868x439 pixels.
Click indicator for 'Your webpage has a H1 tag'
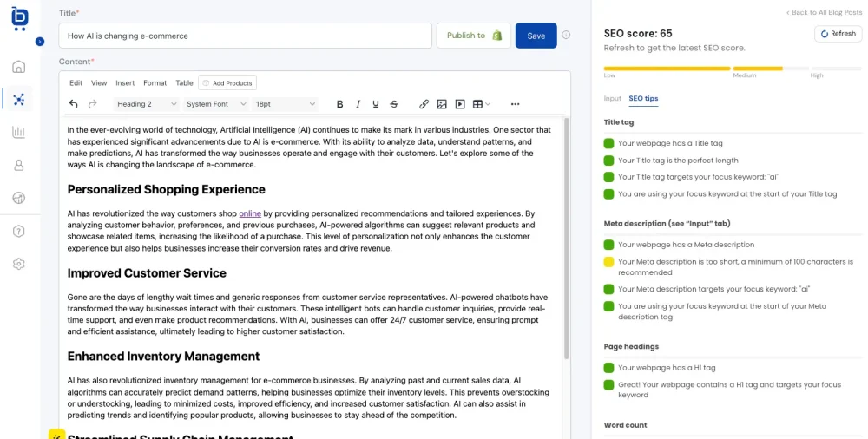609,368
